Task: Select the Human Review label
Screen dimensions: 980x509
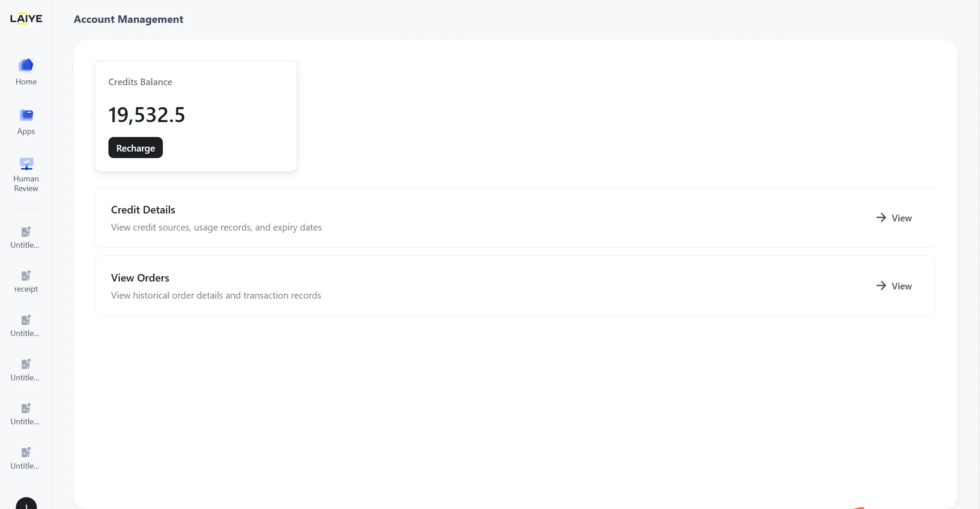Action: coord(26,184)
